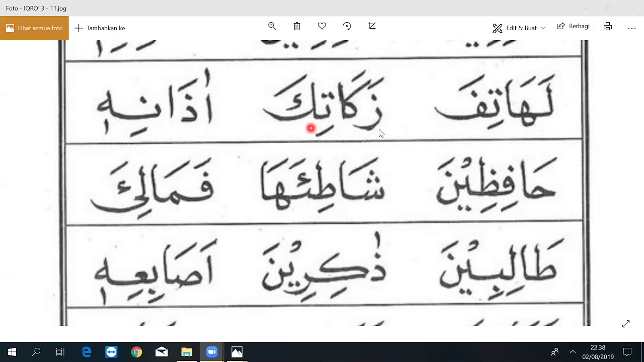Print the photo with printer icon
Image resolution: width=644 pixels, height=362 pixels.
[x=608, y=26]
